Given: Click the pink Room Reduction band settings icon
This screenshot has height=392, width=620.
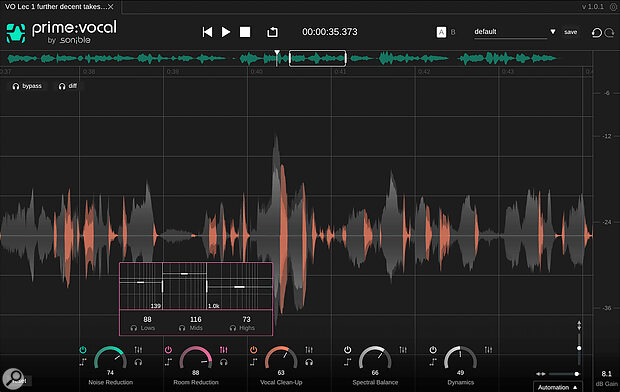Looking at the screenshot, I should click(223, 350).
